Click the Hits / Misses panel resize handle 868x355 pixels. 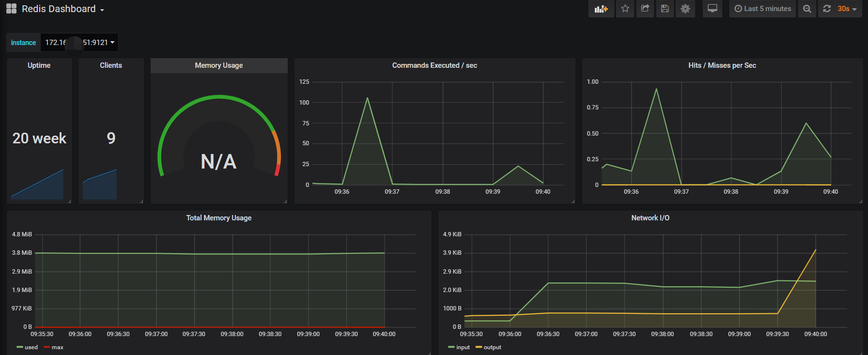pyautogui.click(x=861, y=201)
